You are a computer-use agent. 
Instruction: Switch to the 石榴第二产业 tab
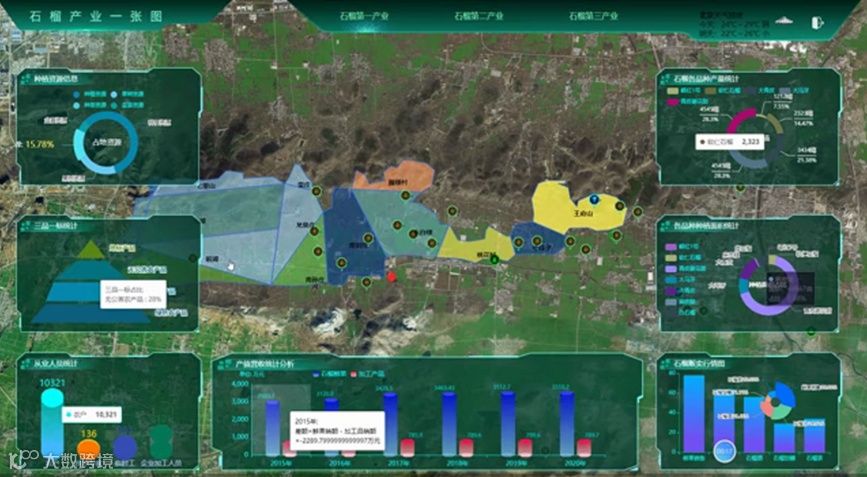[x=478, y=16]
